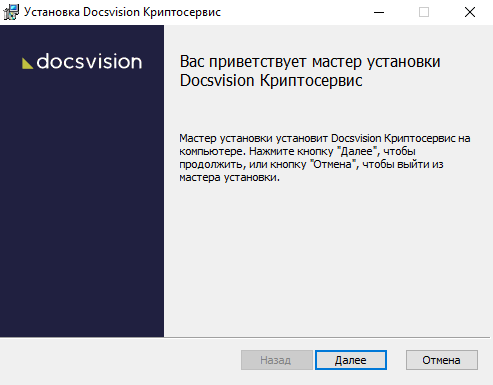Minimize the Docsvision Криптосервис installer window
Screen dimensions: 493x385
379,12
